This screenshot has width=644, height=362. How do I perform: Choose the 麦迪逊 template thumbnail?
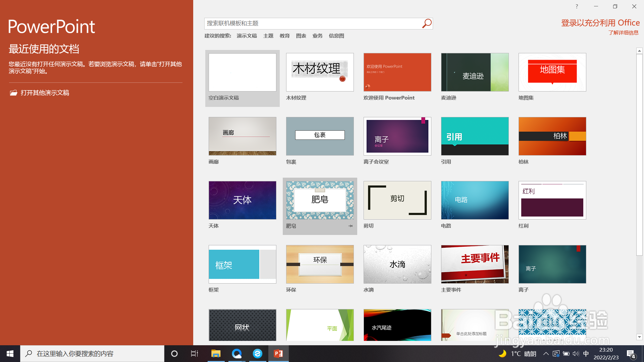tap(475, 72)
